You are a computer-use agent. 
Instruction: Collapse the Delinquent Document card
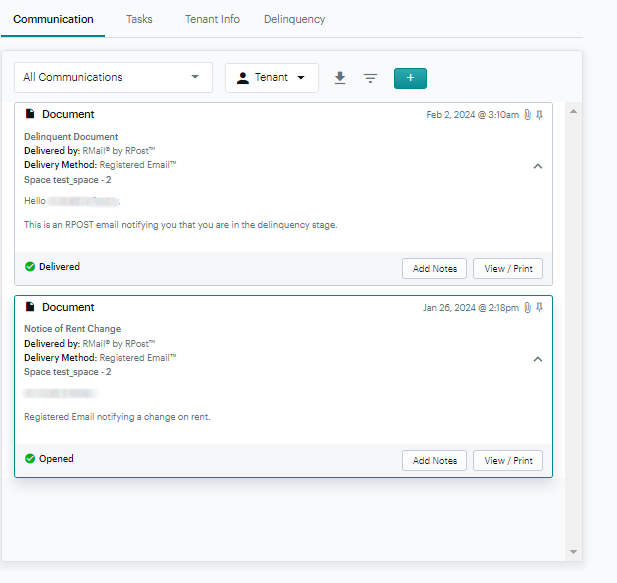[538, 167]
